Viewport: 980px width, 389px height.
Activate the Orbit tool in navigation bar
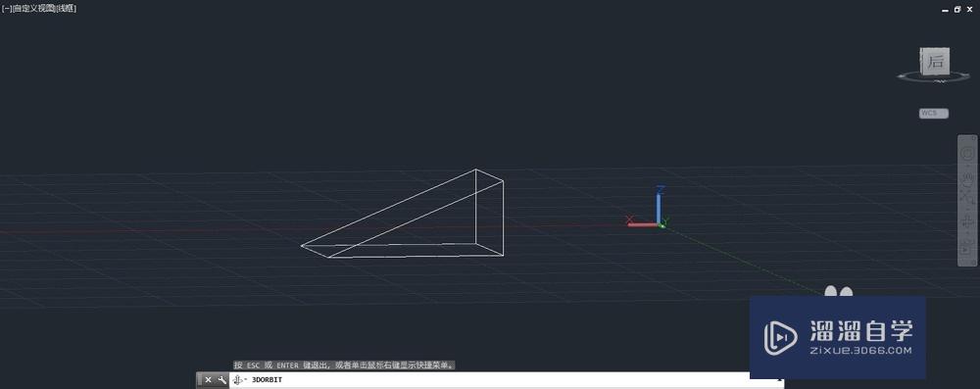click(x=967, y=222)
